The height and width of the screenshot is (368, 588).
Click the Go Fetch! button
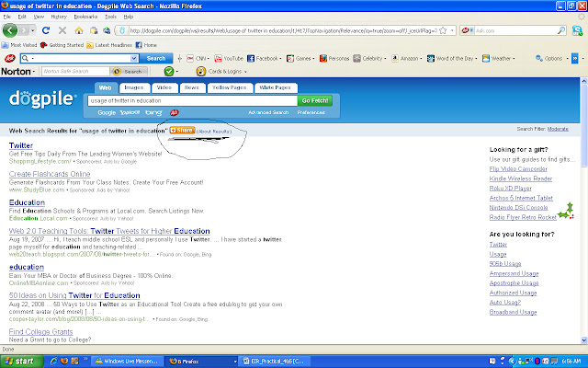point(315,100)
